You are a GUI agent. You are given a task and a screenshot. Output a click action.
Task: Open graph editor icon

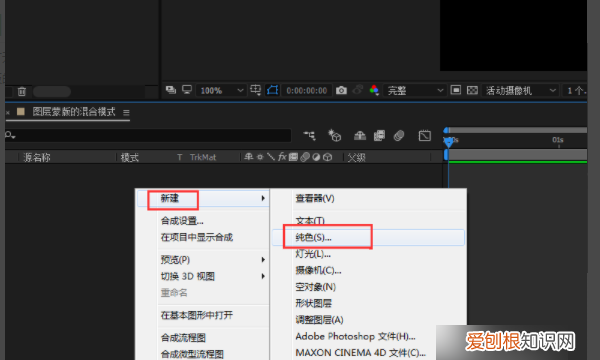pyautogui.click(x=425, y=135)
